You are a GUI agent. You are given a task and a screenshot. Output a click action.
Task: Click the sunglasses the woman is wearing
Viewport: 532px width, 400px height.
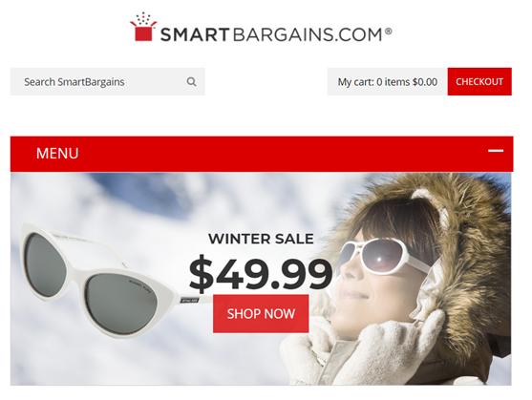click(385, 257)
